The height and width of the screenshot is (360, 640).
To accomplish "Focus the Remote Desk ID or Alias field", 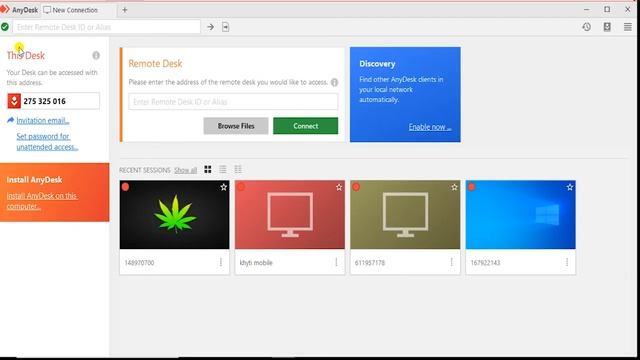I will [x=233, y=102].
